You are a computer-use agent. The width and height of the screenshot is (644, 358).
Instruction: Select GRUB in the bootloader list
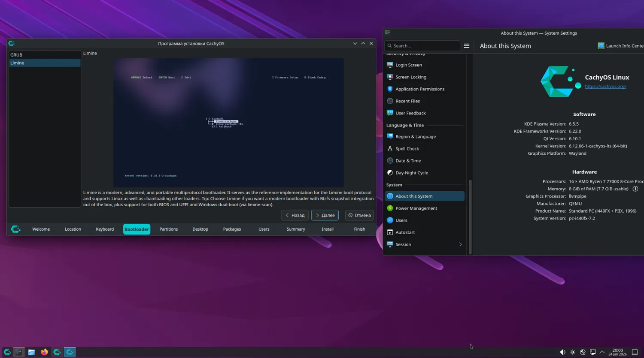[45, 55]
